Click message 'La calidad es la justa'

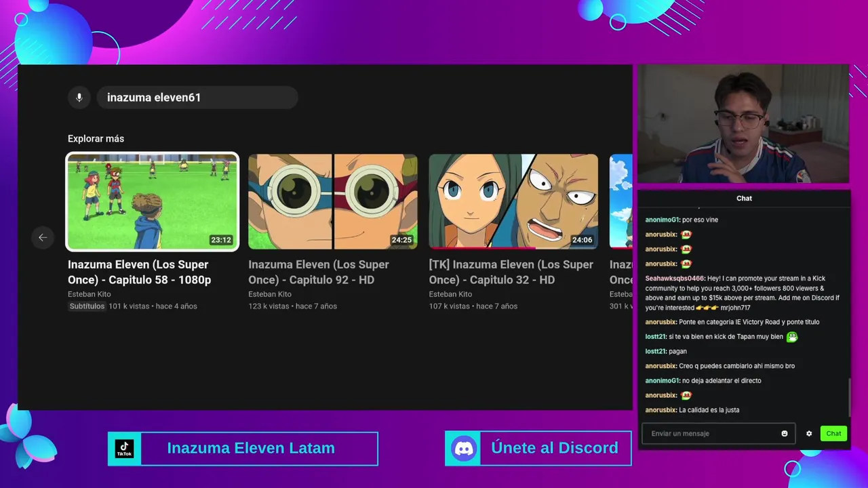point(709,410)
